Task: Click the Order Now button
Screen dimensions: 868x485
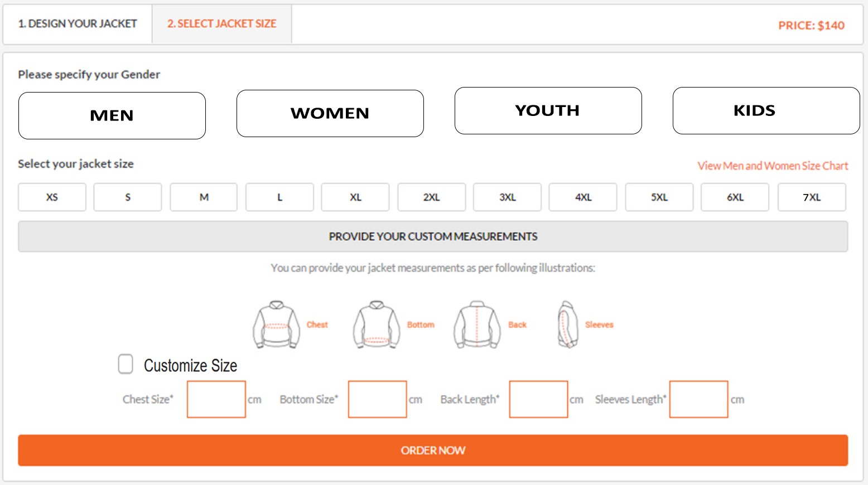Action: (x=433, y=450)
